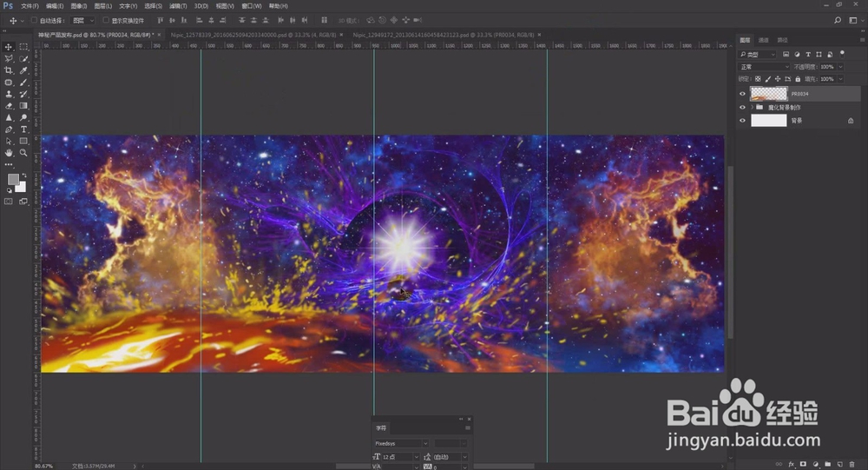Close the 字符 character panel

(x=469, y=419)
